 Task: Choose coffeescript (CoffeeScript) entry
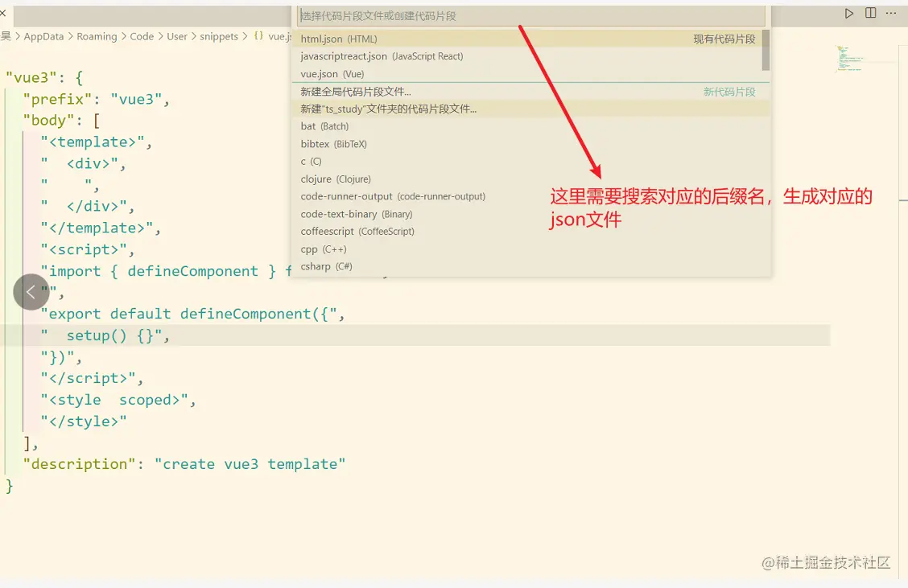pyautogui.click(x=531, y=232)
